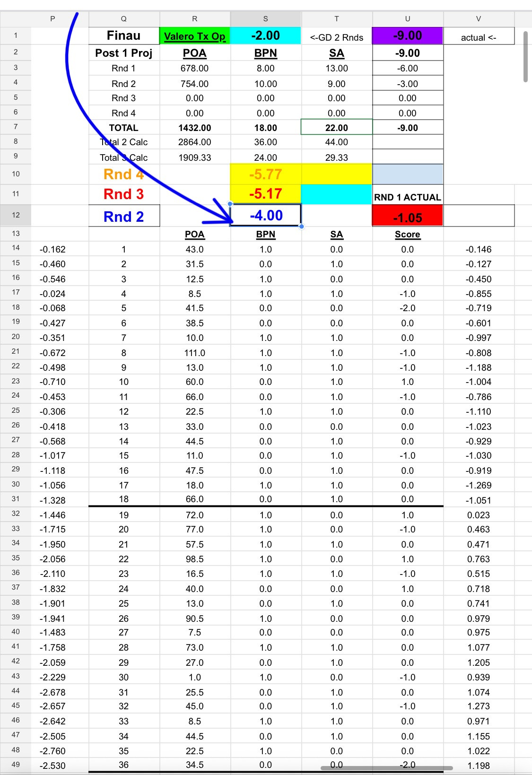Select column header R
The height and width of the screenshot is (775, 532).
194,19
